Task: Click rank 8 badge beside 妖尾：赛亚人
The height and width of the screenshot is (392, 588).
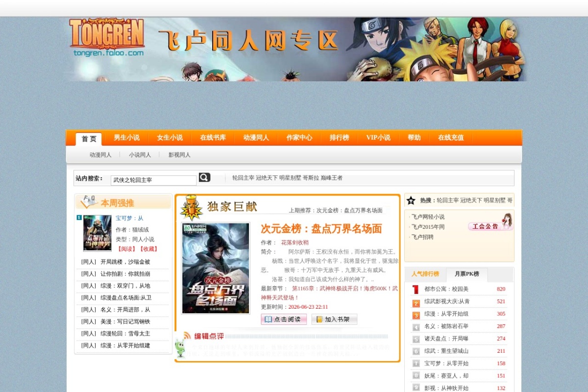Action: click(416, 376)
